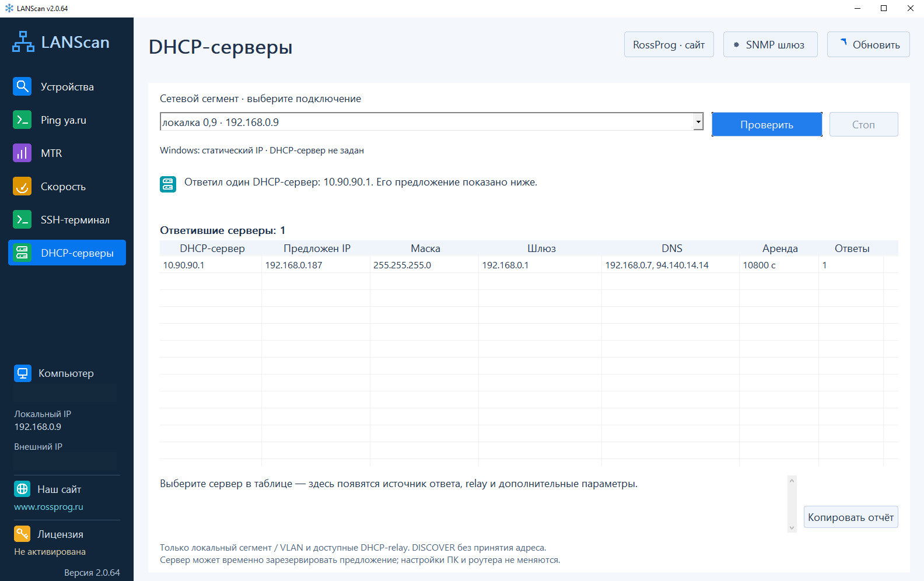Click the MTR bar chart icon
The height and width of the screenshot is (581, 924).
click(22, 153)
